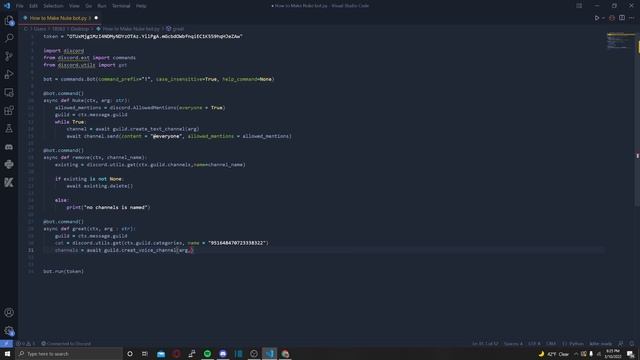Click on the import discord line

click(63, 51)
